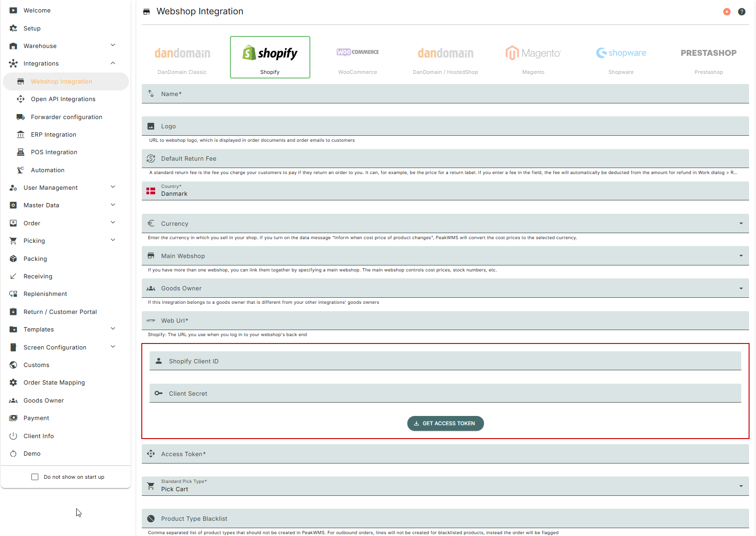Open the Forwarder configuration page
756x536 pixels.
(x=66, y=117)
